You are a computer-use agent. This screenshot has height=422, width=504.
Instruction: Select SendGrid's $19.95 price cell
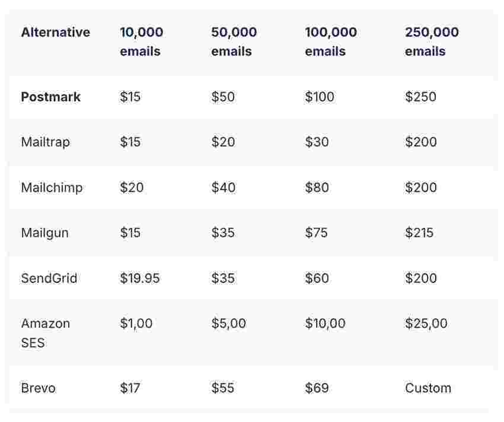click(x=139, y=278)
